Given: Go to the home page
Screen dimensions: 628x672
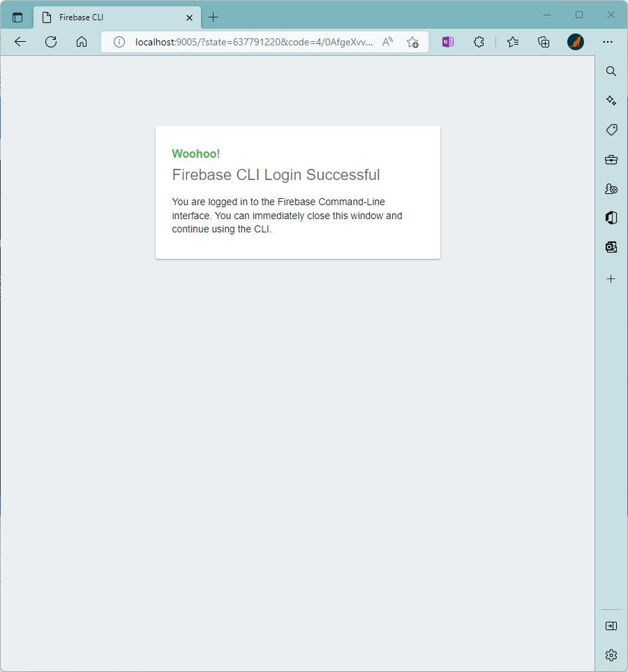Looking at the screenshot, I should [82, 42].
